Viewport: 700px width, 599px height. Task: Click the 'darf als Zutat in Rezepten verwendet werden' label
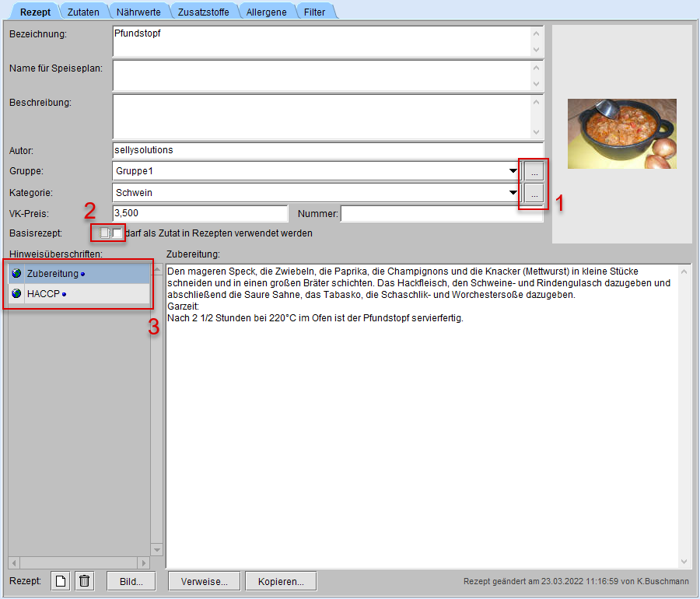(x=219, y=233)
